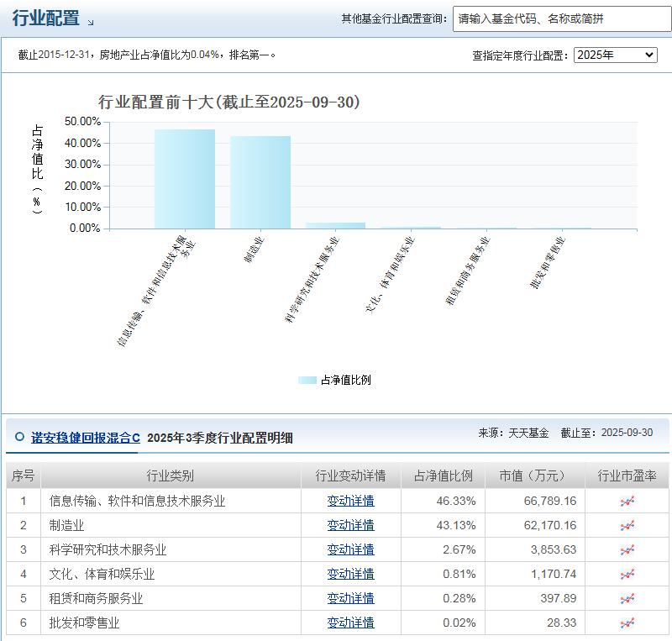The width and height of the screenshot is (672, 641).
Task: Toggle the 占净值比例 legend swatch
Action: (x=307, y=380)
